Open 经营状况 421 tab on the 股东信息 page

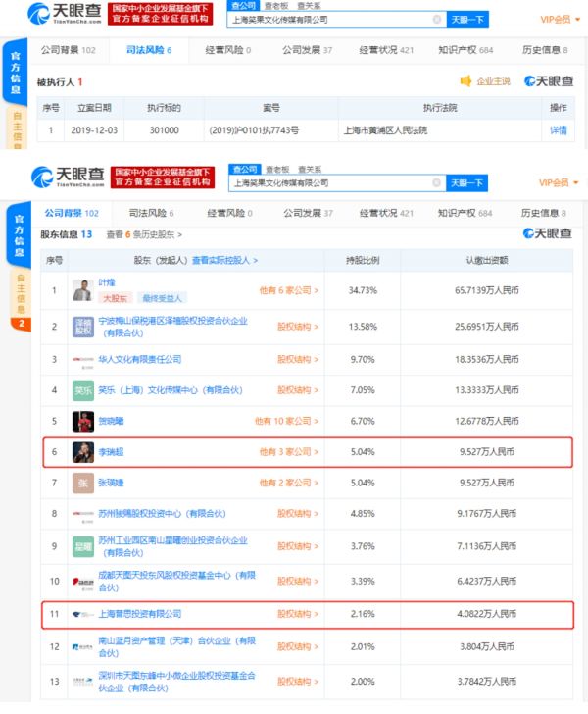(386, 213)
